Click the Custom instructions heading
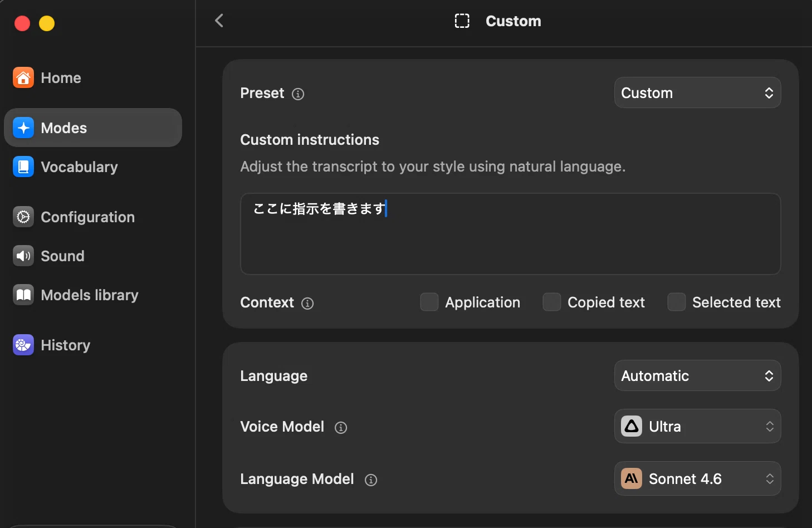Image resolution: width=812 pixels, height=528 pixels. [x=310, y=140]
